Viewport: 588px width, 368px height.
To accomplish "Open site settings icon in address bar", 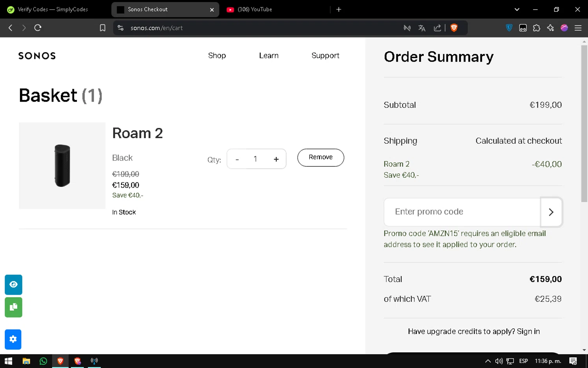I will coord(121,28).
